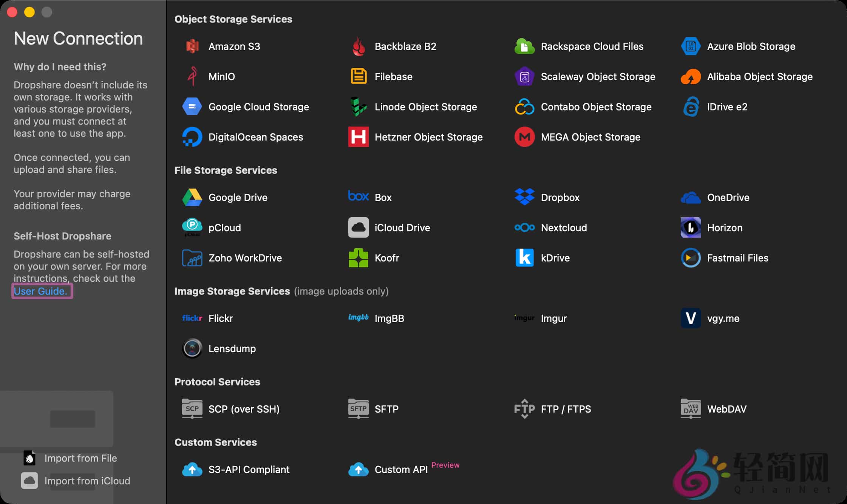Click the Scaleway Object Storage icon

tap(524, 77)
